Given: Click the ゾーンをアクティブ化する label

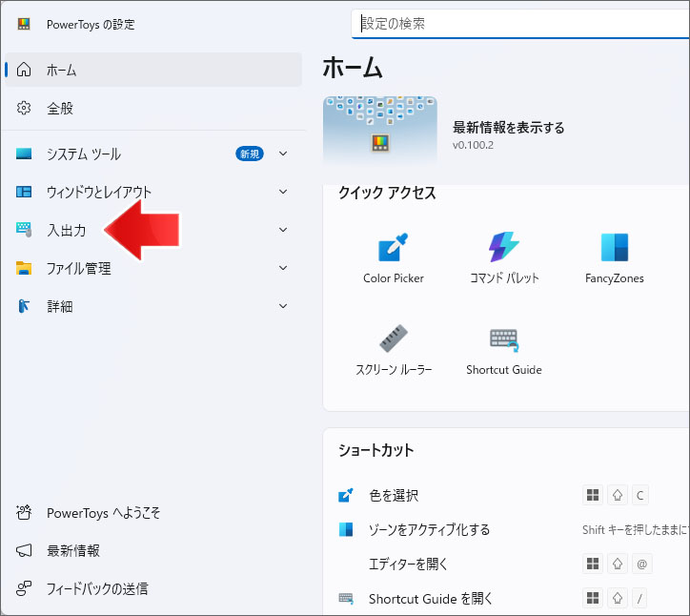Looking at the screenshot, I should (x=429, y=529).
